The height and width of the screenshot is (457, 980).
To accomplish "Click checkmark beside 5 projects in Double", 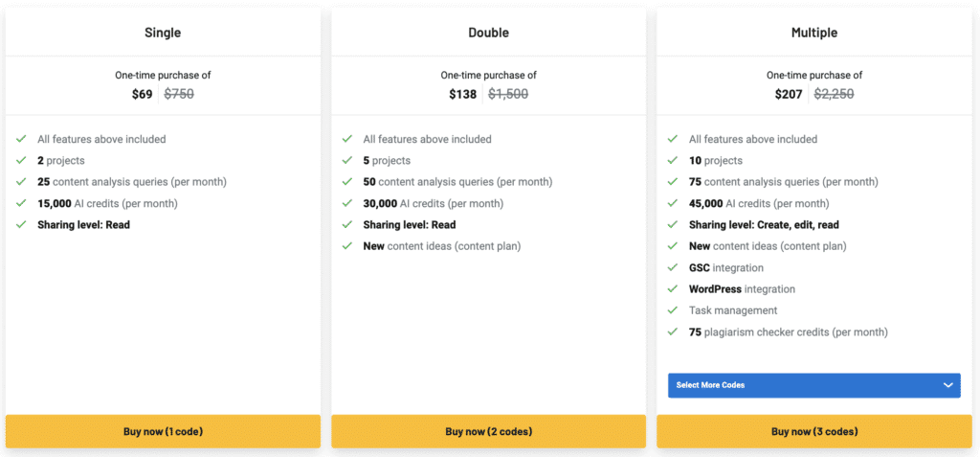I will 346,161.
